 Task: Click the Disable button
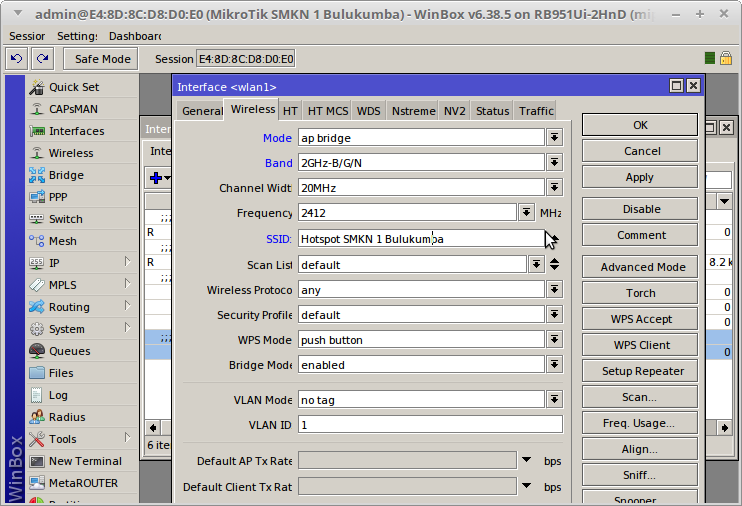point(640,209)
